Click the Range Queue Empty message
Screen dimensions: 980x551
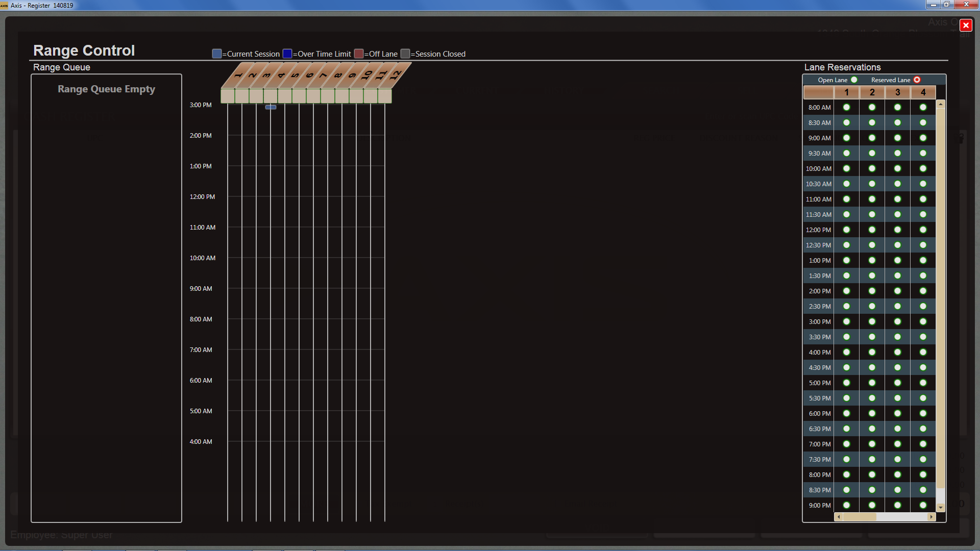[106, 89]
